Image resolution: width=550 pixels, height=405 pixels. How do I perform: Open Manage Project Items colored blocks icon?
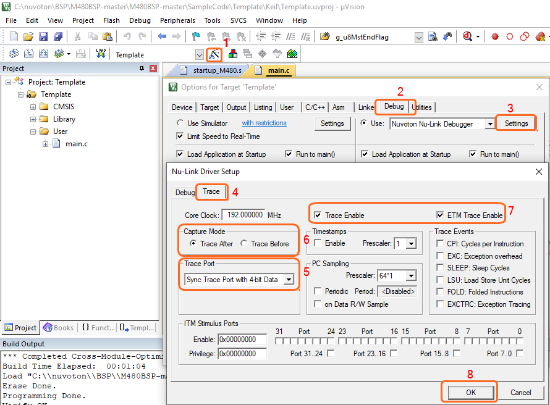coord(233,54)
